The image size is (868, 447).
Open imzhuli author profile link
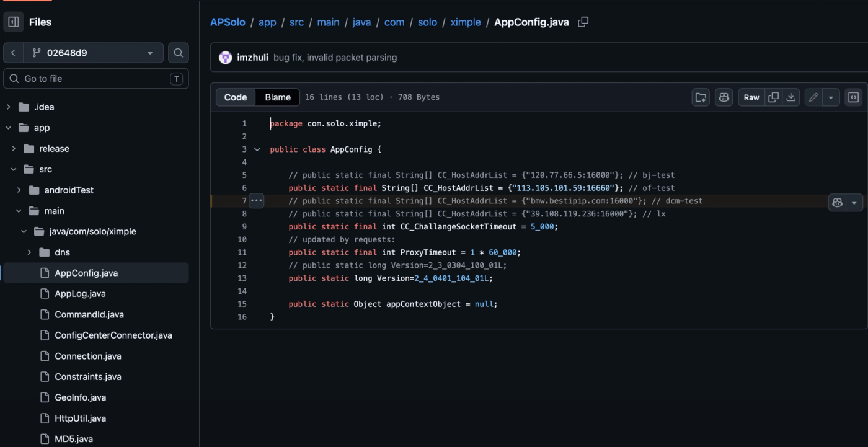pos(252,58)
